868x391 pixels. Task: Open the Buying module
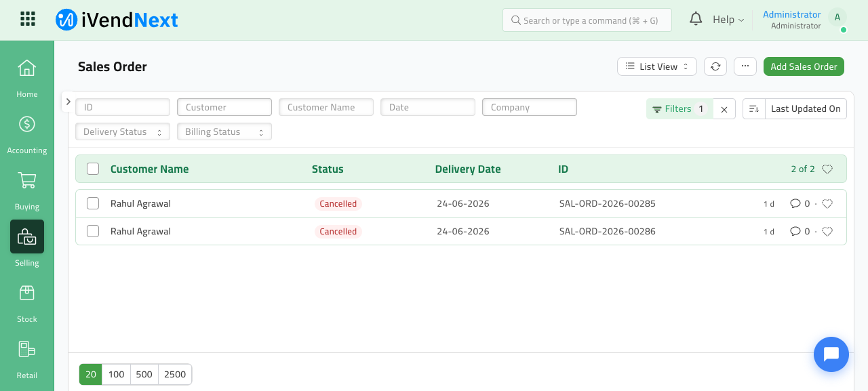pyautogui.click(x=27, y=191)
